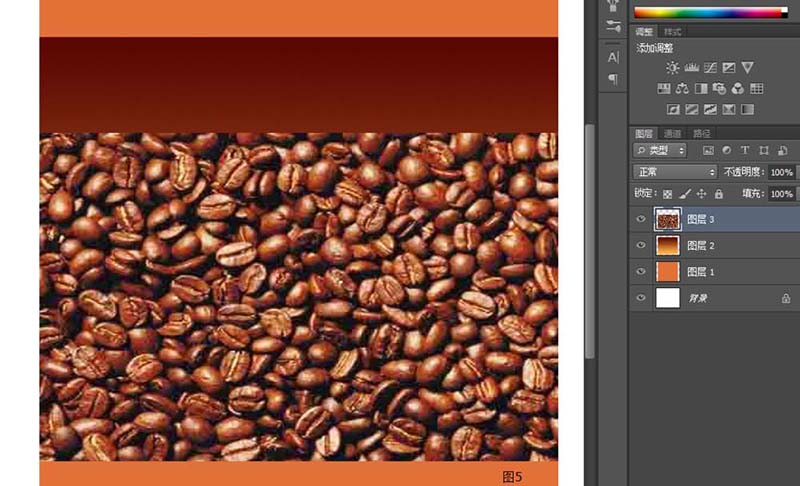Click the 不透明度 100% value field
This screenshot has width=800, height=486.
click(x=781, y=172)
